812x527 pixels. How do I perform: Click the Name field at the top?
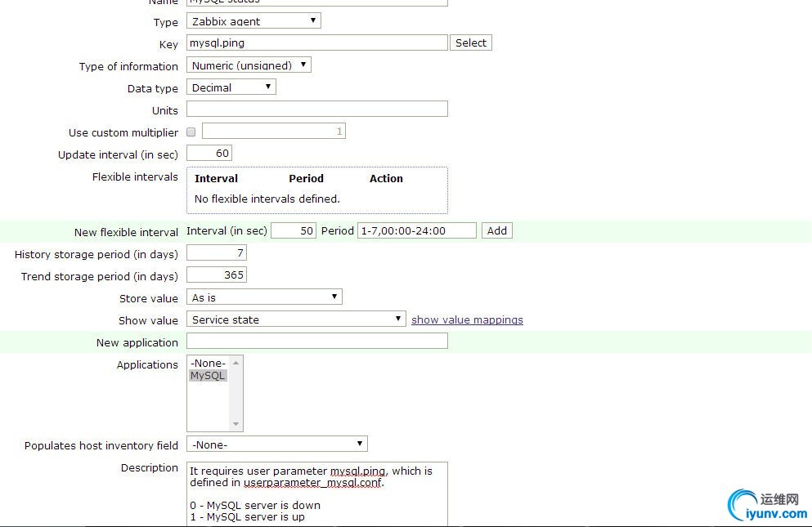[316, 2]
